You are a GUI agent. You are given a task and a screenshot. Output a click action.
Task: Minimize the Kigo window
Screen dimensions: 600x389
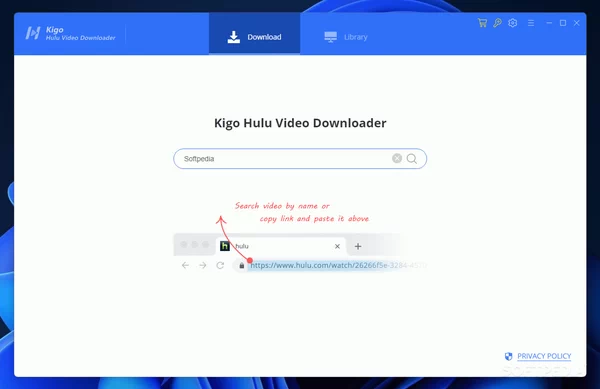pyautogui.click(x=549, y=23)
